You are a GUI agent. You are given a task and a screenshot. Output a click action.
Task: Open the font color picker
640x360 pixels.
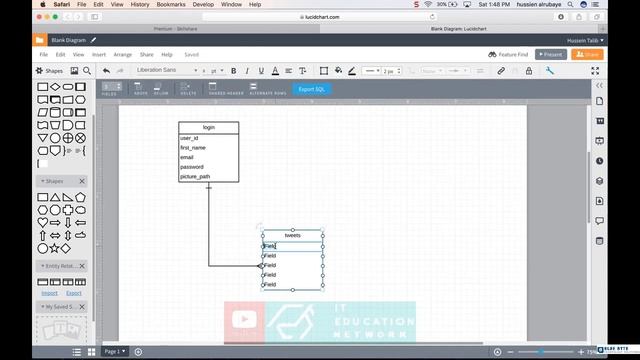point(276,71)
